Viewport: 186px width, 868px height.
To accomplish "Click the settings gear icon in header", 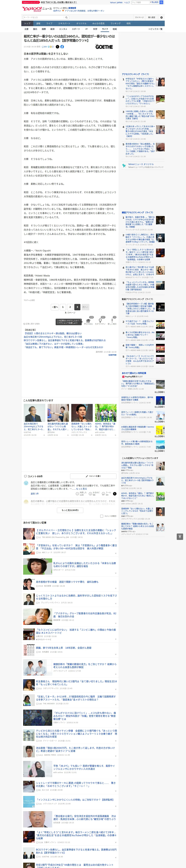I will [x=161, y=18].
